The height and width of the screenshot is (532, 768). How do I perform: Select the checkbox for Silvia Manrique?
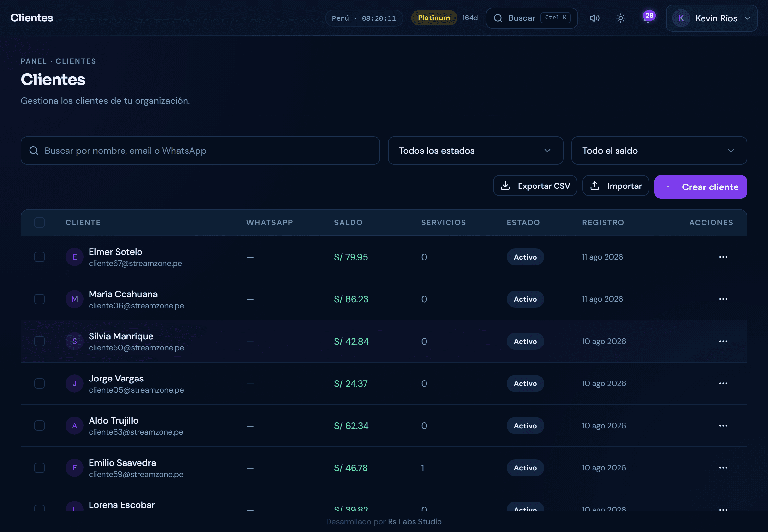[40, 341]
